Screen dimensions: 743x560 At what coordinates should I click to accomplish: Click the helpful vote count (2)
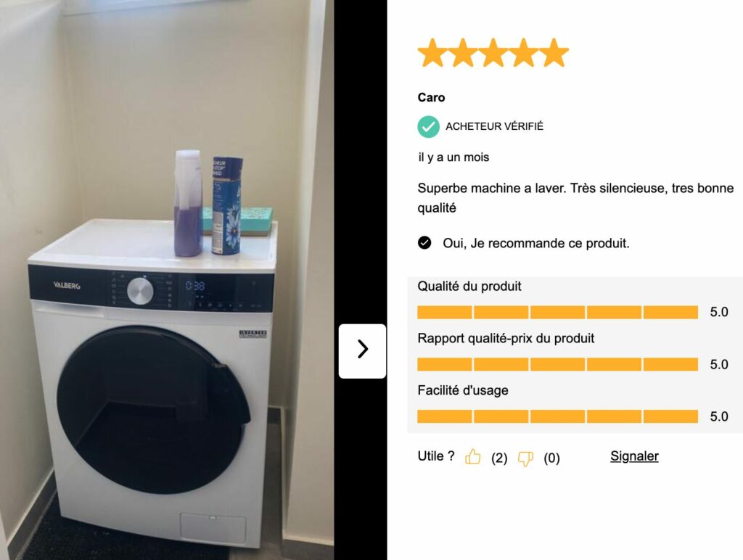pos(499,458)
